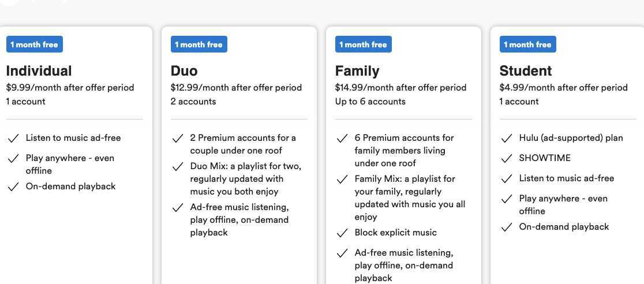Click the Individual plan "1 month free" badge
Image resolution: width=644 pixels, height=284 pixels.
tap(35, 44)
